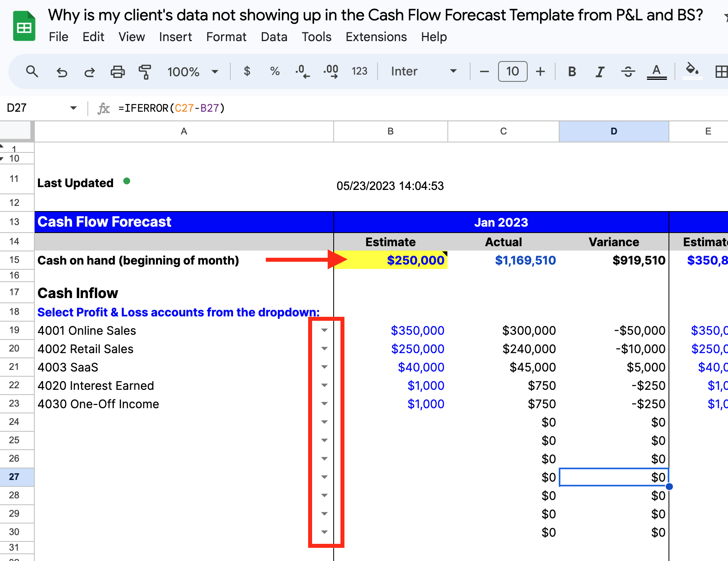The width and height of the screenshot is (728, 561).
Task: Click the $45,000 SaaS actual cell
Action: [x=503, y=367]
